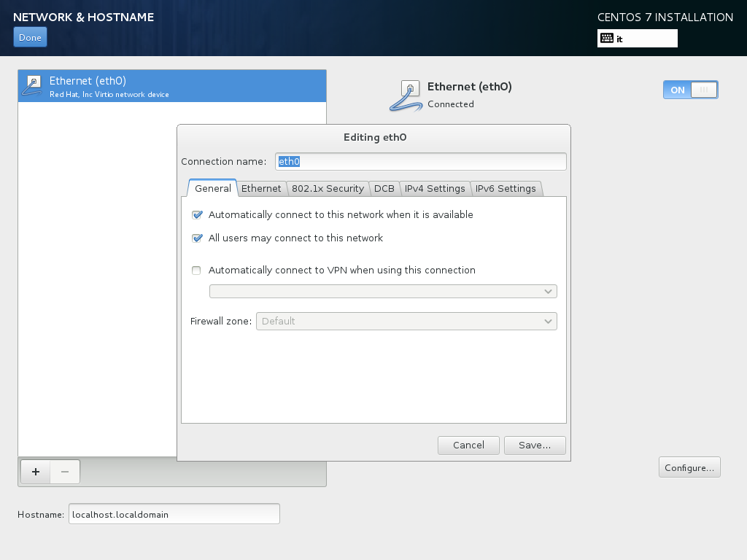
Task: Click the large Ethernet icon beside Connected status
Action: pyautogui.click(x=406, y=96)
